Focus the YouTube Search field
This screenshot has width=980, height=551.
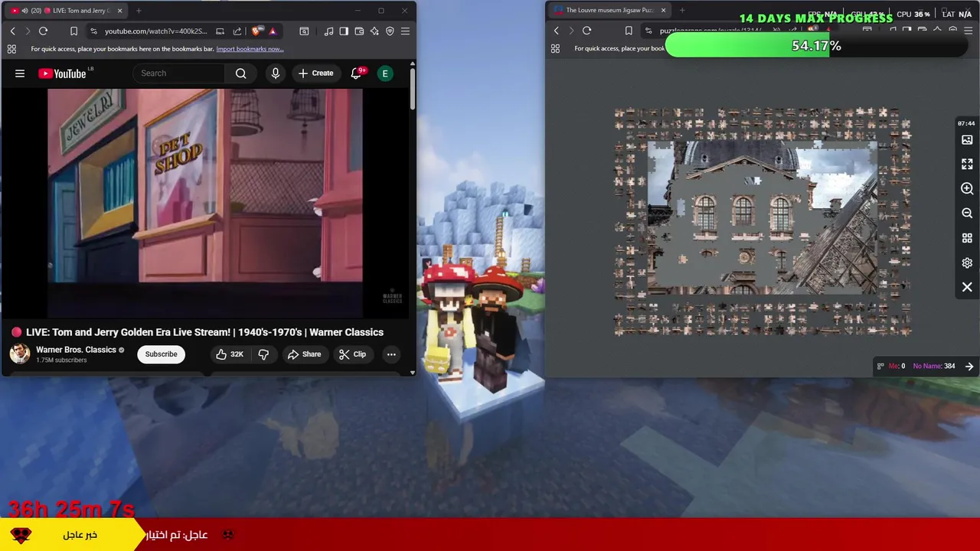(x=179, y=73)
